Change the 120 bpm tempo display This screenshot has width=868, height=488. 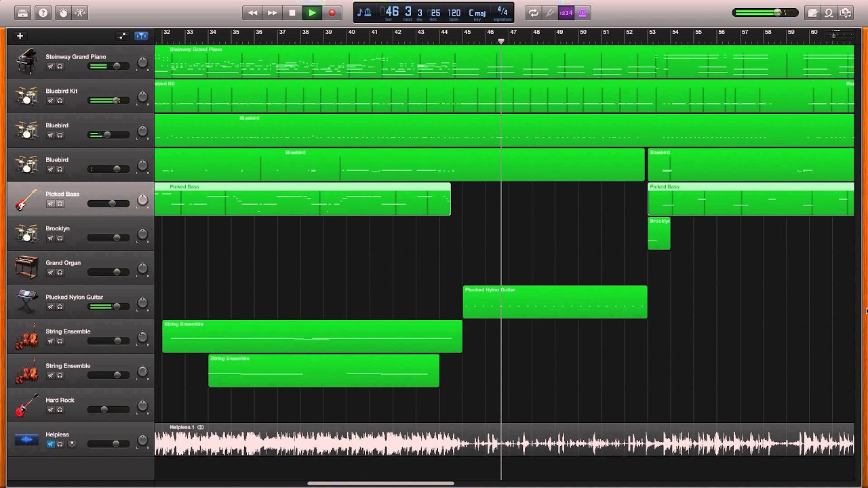(x=454, y=13)
